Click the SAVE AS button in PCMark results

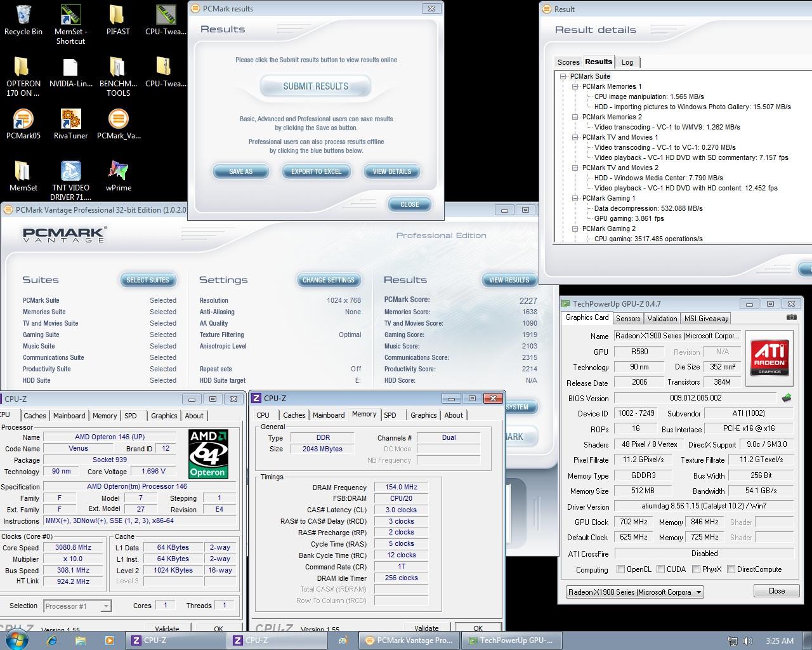click(241, 171)
